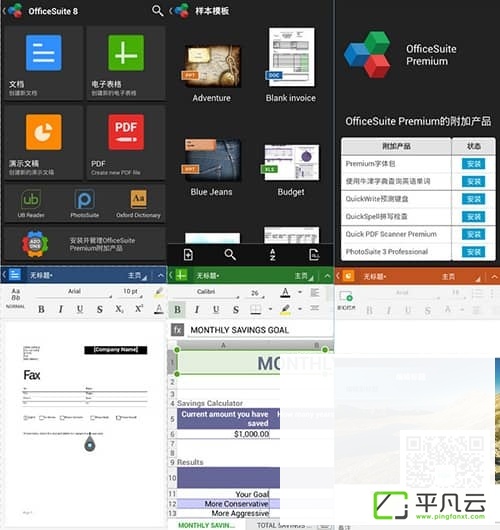This screenshot has height=530, width=500.
Task: Apply subscript X₂ in document editor
Action: coord(119,309)
